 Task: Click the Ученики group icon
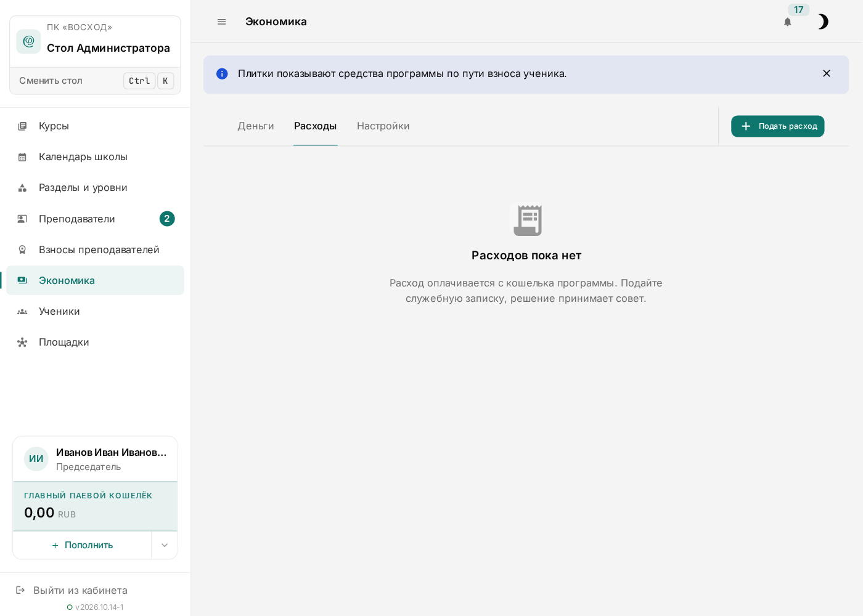22,312
